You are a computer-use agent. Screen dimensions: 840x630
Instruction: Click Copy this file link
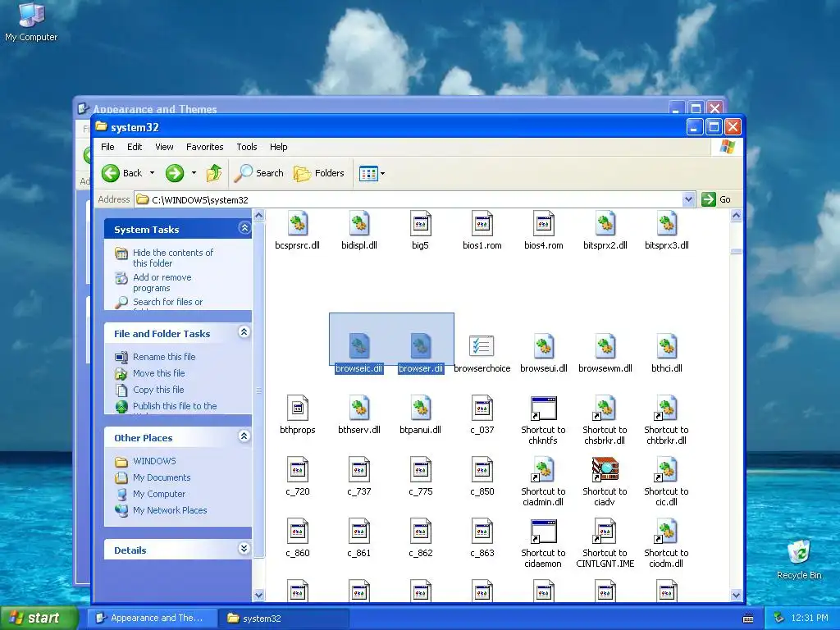(158, 390)
